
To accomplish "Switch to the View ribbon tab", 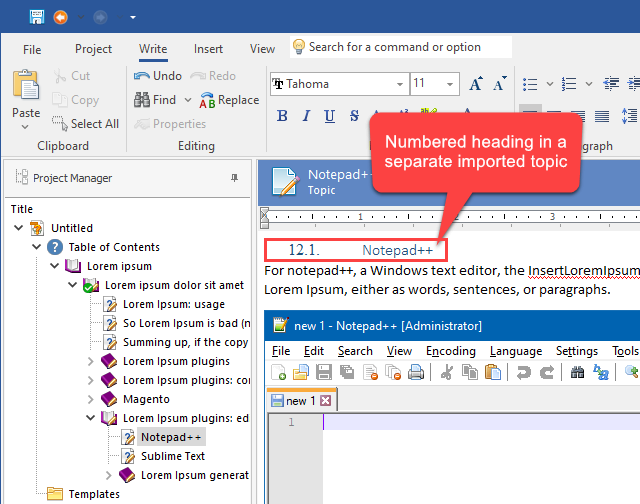I will [262, 49].
